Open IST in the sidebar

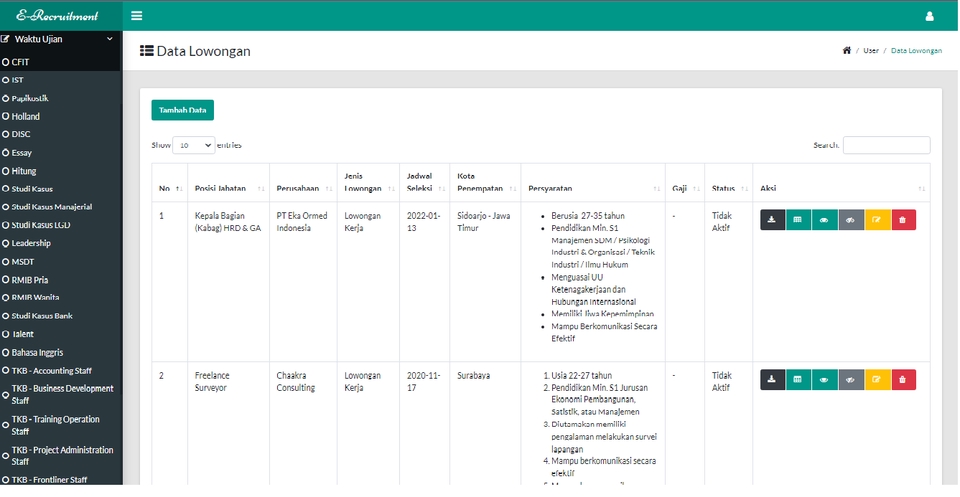pyautogui.click(x=61, y=80)
